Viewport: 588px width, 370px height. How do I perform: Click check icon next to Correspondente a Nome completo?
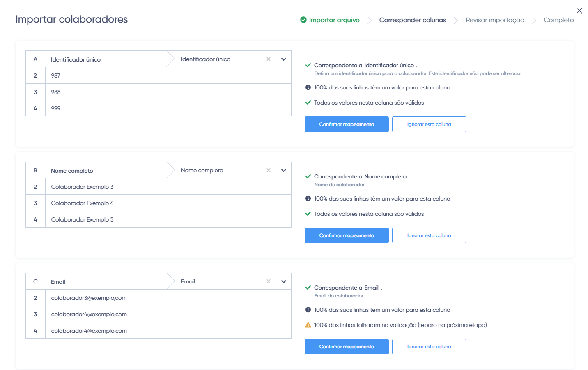pyautogui.click(x=308, y=176)
